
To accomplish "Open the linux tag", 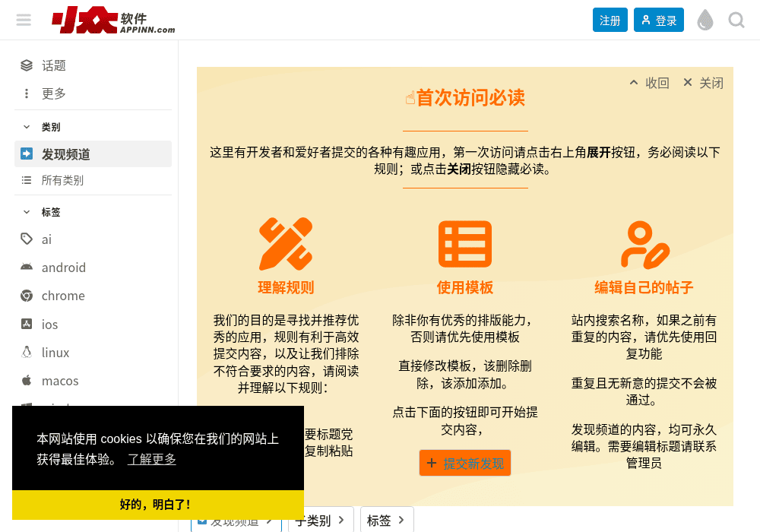I will point(93,352).
